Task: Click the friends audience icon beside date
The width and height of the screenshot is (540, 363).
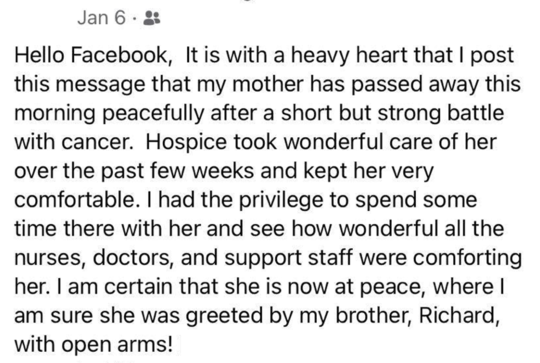Action: 152,18
